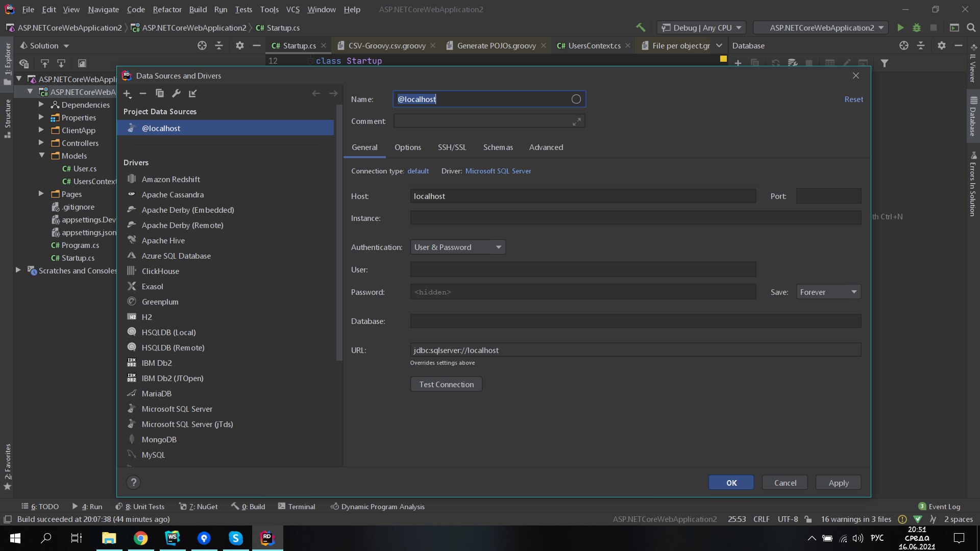Select the MongoDB driver
The image size is (980, 551).
(159, 439)
